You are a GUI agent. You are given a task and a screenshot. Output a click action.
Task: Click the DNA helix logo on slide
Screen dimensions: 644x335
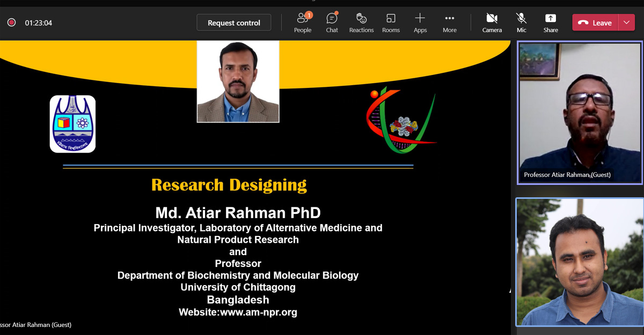401,120
